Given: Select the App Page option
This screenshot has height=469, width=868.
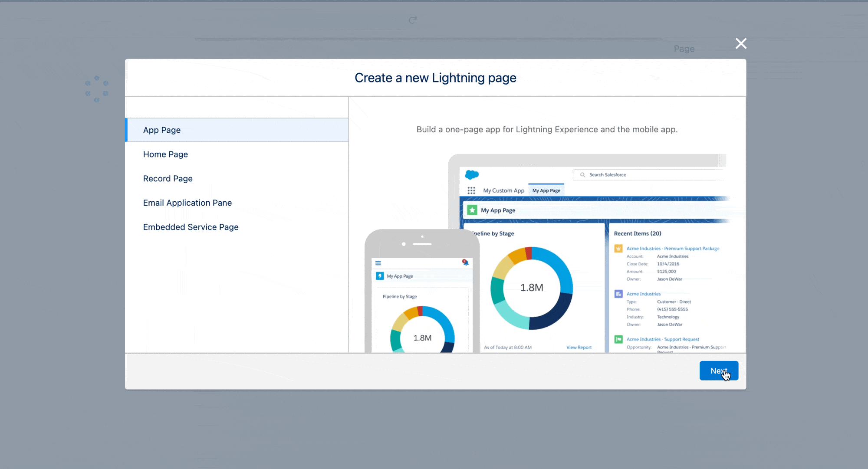Looking at the screenshot, I should (237, 130).
